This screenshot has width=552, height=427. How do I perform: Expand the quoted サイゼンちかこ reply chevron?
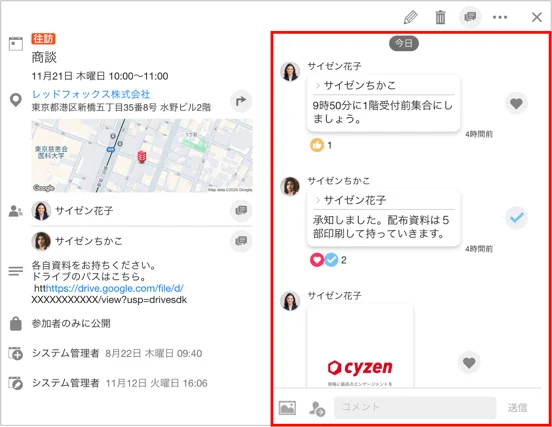[x=318, y=86]
